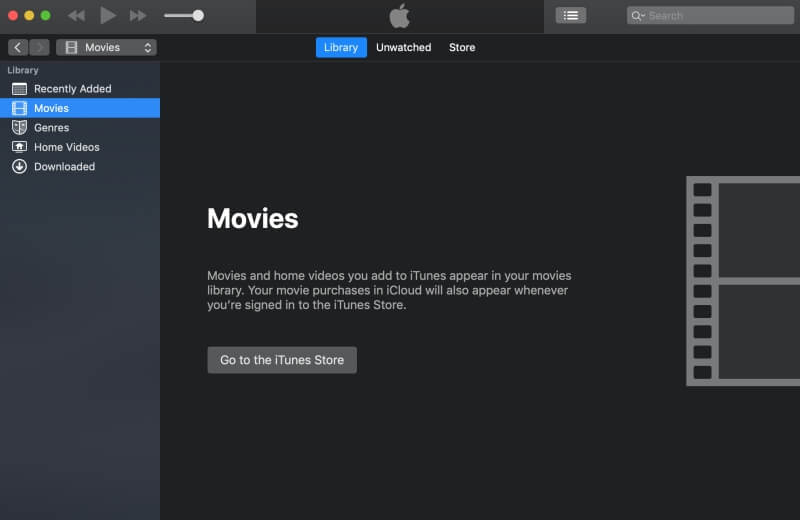This screenshot has height=520, width=800.
Task: Open Home Videos in the sidebar
Action: [x=80, y=147]
